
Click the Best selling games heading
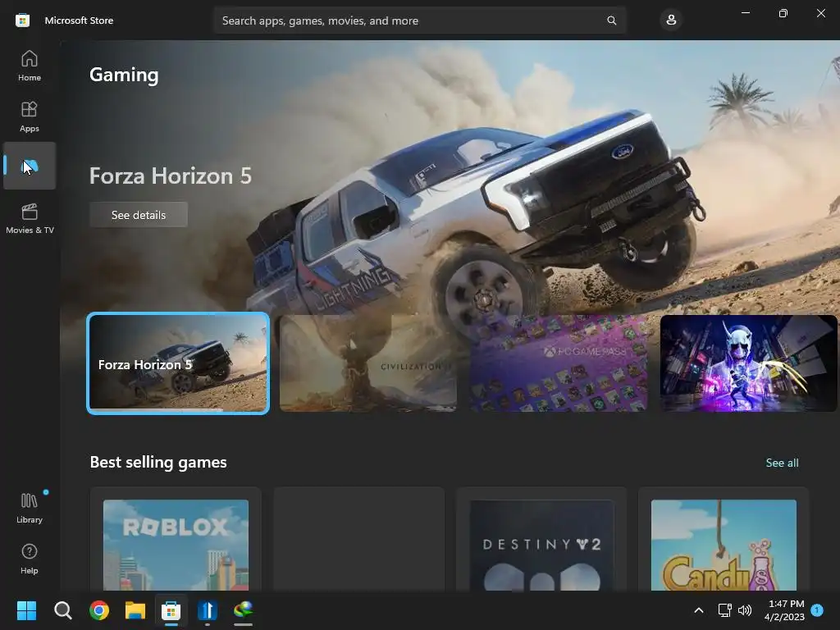(x=158, y=463)
